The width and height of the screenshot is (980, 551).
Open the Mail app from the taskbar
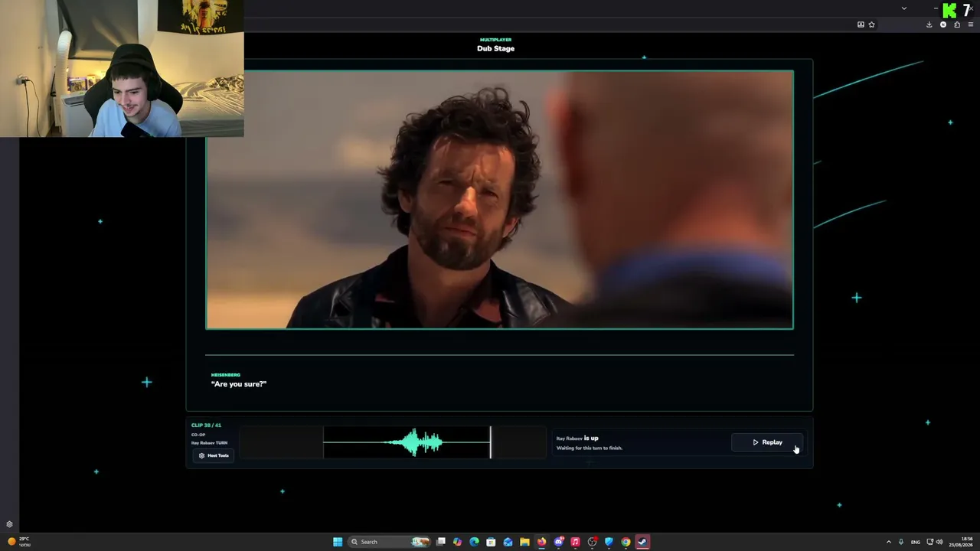(508, 542)
